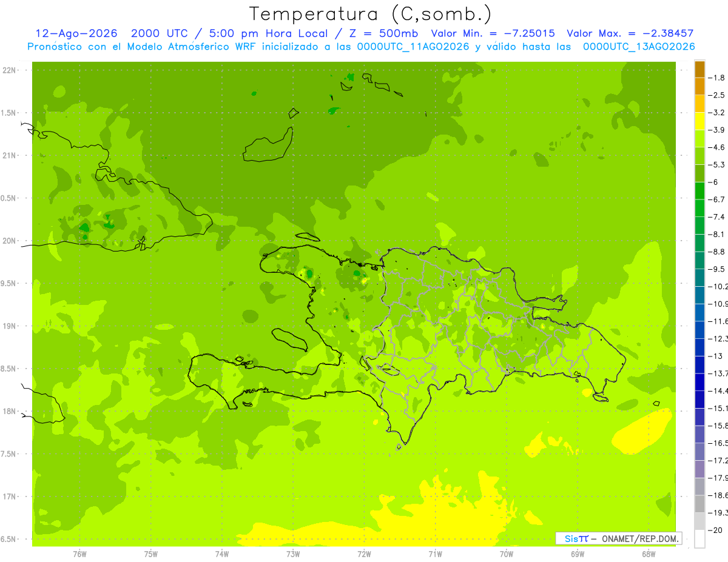Click the '-8.1' legend value
The width and height of the screenshot is (728, 562).
click(716, 234)
